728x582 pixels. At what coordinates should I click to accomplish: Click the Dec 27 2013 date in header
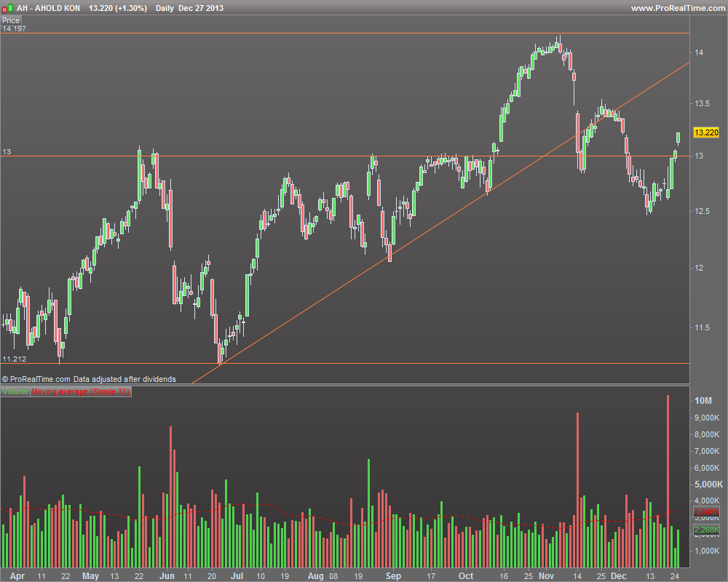point(201,8)
